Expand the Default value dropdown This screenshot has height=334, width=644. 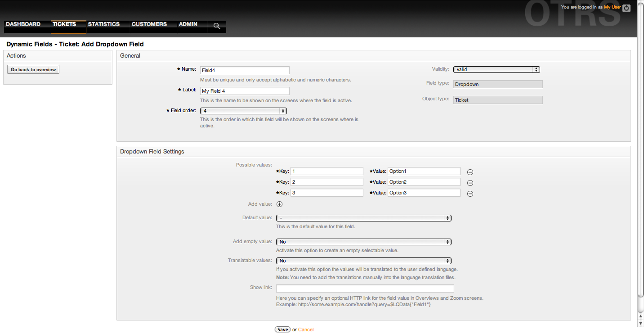pyautogui.click(x=363, y=218)
